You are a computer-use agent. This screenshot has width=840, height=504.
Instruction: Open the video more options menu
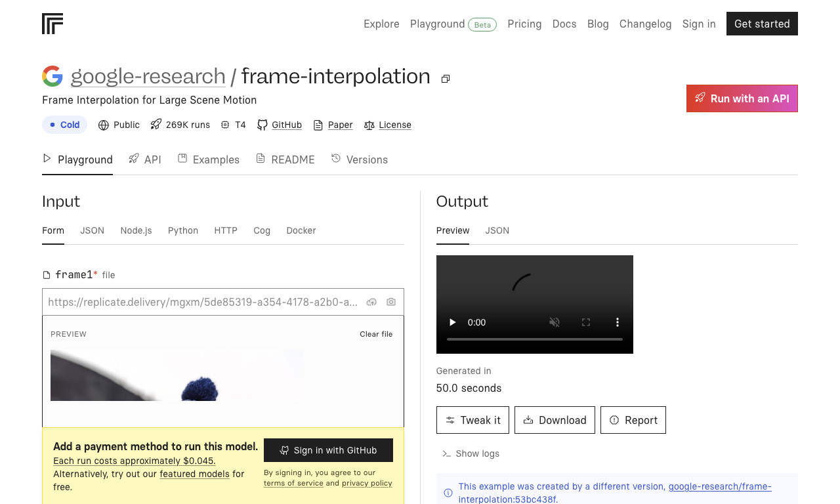click(x=617, y=322)
